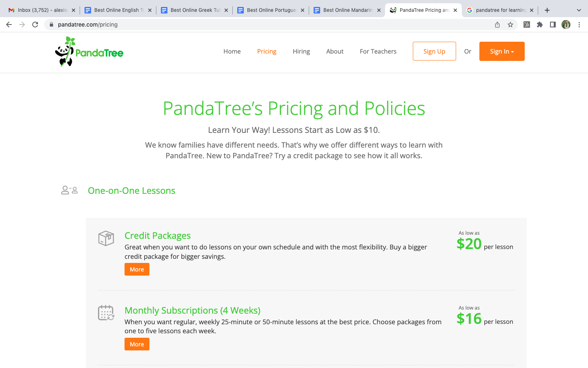Click the Chrome profile avatar
Image resolution: width=588 pixels, height=368 pixels.
(566, 25)
